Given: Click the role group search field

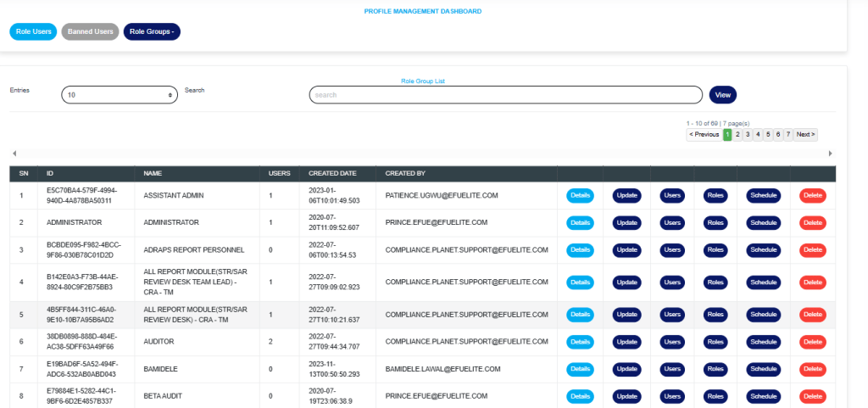Looking at the screenshot, I should [505, 95].
